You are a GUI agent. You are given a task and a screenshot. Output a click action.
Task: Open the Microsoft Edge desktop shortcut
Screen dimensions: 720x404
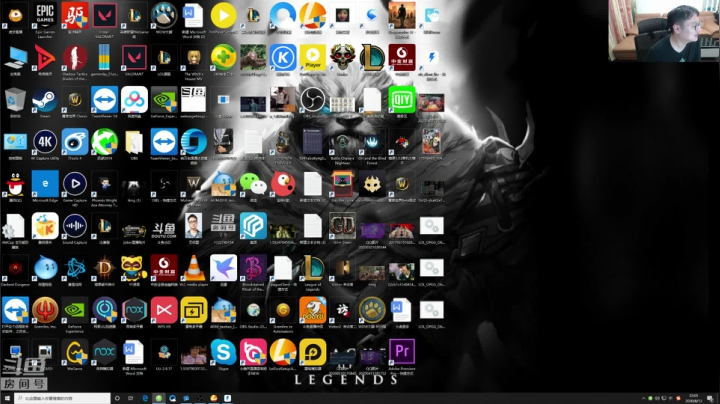pyautogui.click(x=45, y=184)
